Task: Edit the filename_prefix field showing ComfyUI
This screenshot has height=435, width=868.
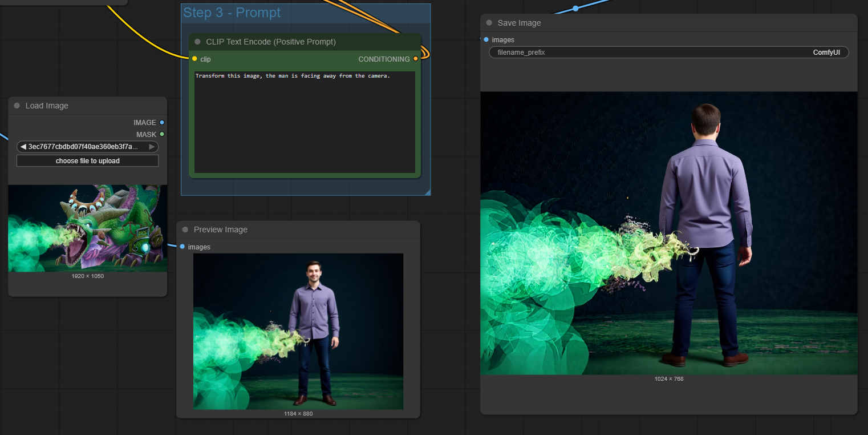Action: pyautogui.click(x=669, y=52)
